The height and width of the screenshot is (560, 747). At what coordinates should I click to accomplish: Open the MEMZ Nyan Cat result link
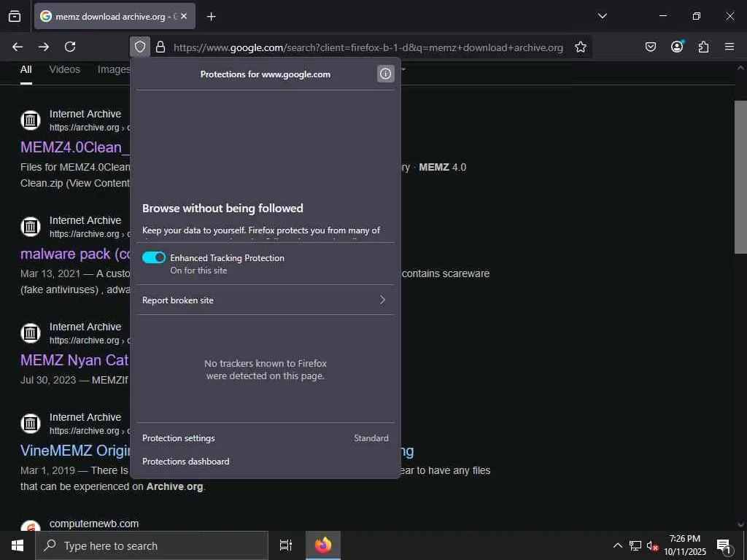(x=75, y=360)
